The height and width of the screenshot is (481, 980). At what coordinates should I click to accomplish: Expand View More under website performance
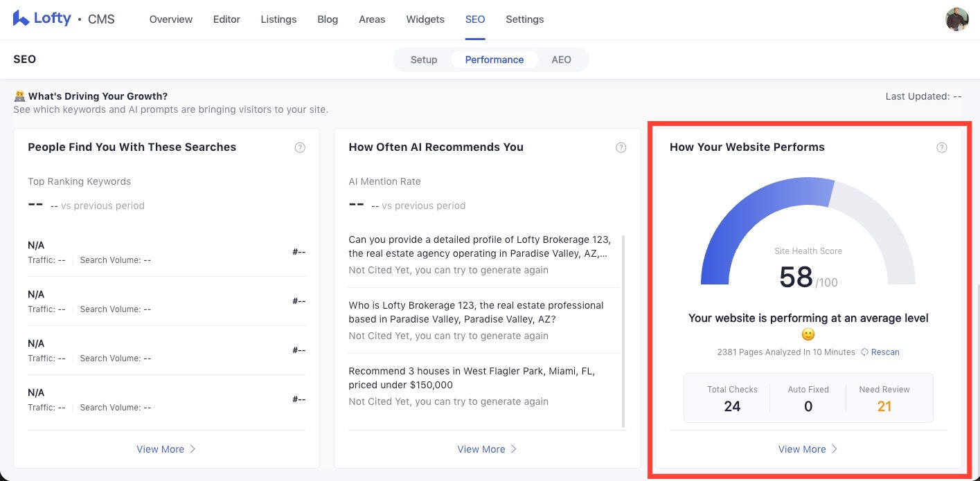click(x=808, y=449)
